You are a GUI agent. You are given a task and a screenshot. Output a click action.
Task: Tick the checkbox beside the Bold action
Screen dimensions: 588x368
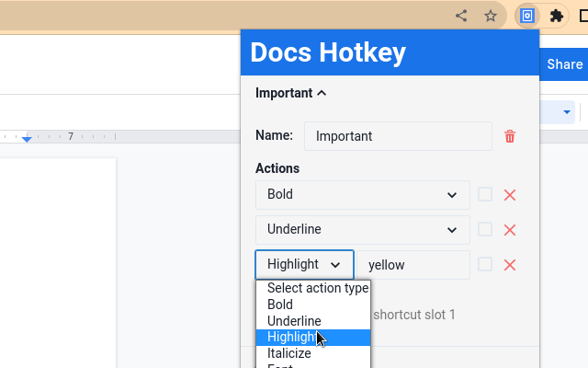click(x=485, y=194)
